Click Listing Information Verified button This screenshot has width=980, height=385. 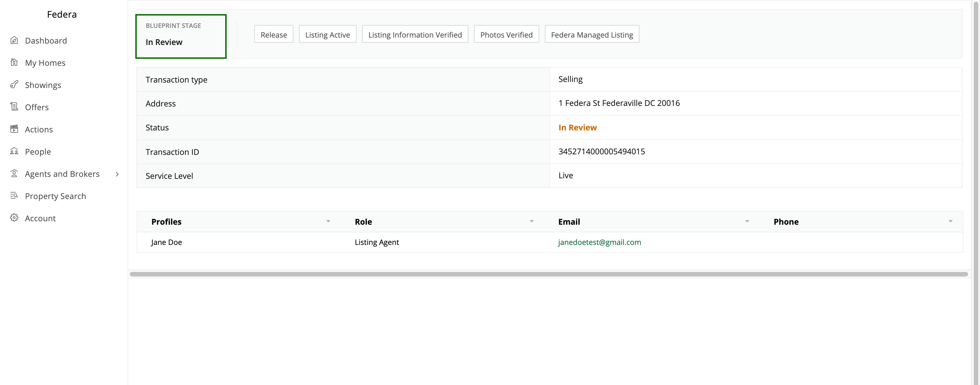pyautogui.click(x=415, y=34)
